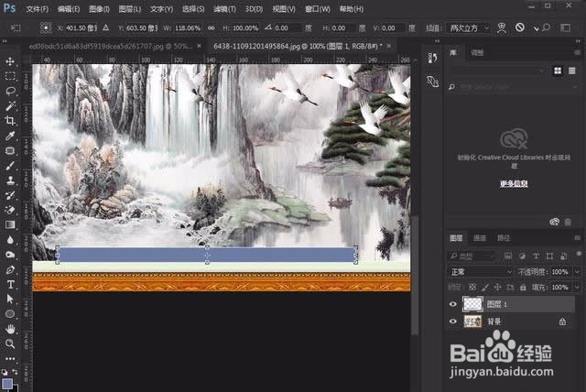Open the interpolation 两次立方 dropdown
586x392 pixels.
pyautogui.click(x=469, y=28)
